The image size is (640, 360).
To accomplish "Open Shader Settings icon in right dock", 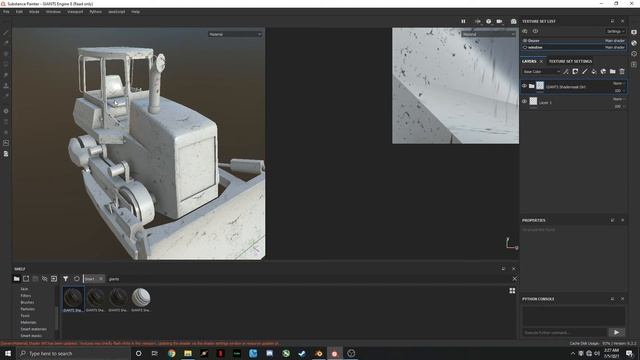I will [634, 43].
